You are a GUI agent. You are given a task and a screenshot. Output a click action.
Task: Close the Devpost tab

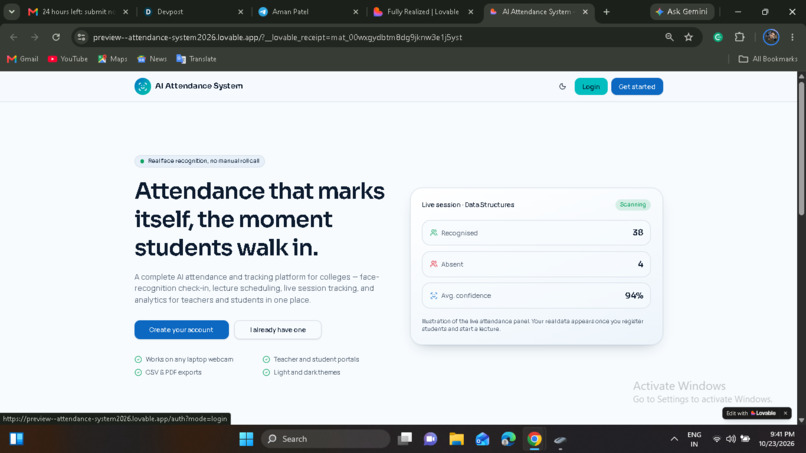pyautogui.click(x=241, y=11)
